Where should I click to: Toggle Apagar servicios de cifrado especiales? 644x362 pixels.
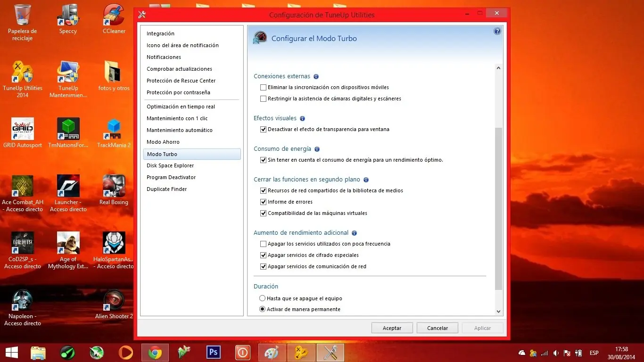[264, 255]
